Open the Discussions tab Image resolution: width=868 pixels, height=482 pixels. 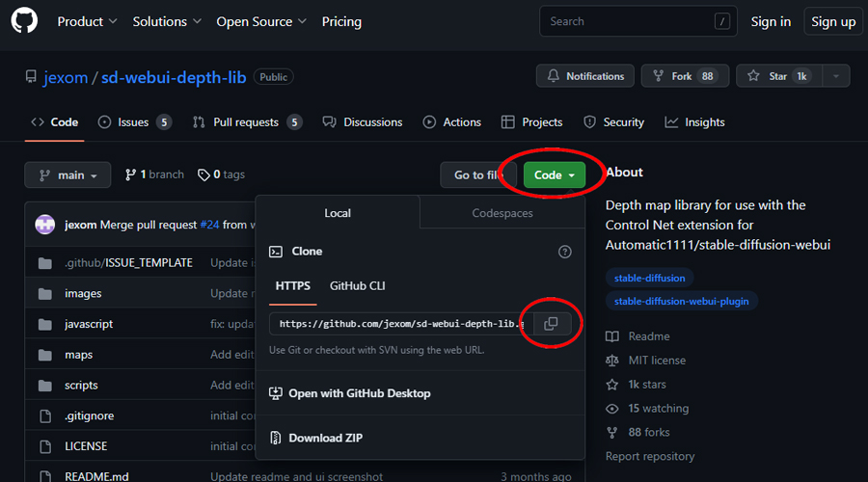tap(363, 122)
